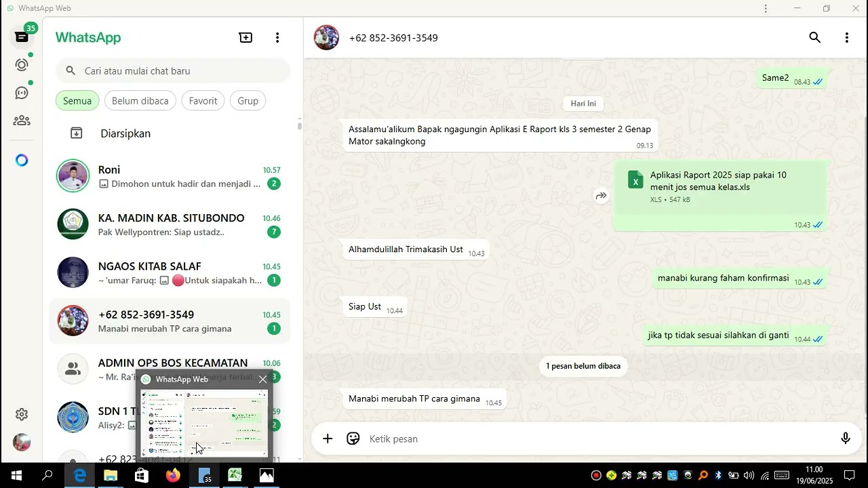Open contact info from chat header name
This screenshot has height=488, width=868.
click(x=393, y=38)
